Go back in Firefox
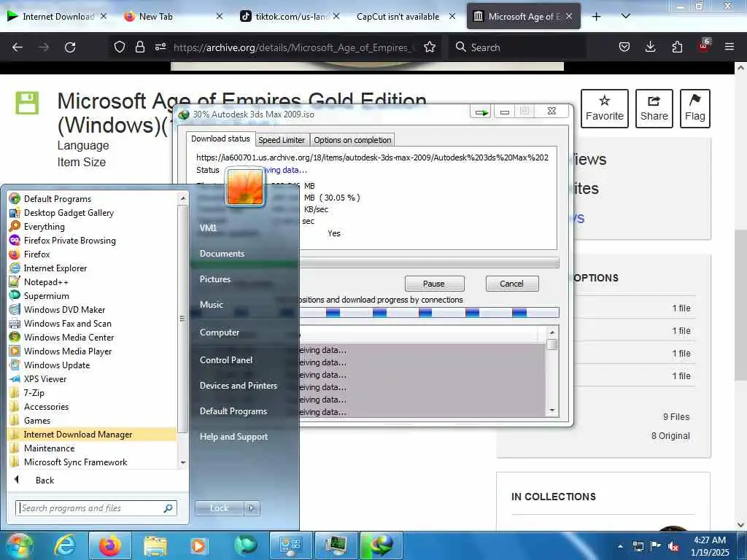This screenshot has width=747, height=560. tap(18, 47)
